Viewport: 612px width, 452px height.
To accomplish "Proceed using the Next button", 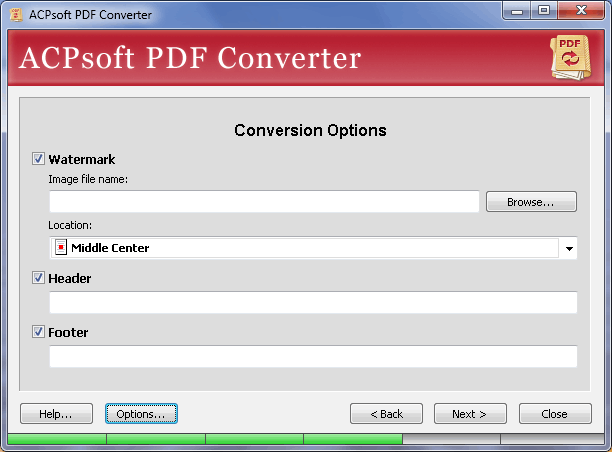I will pyautogui.click(x=470, y=414).
